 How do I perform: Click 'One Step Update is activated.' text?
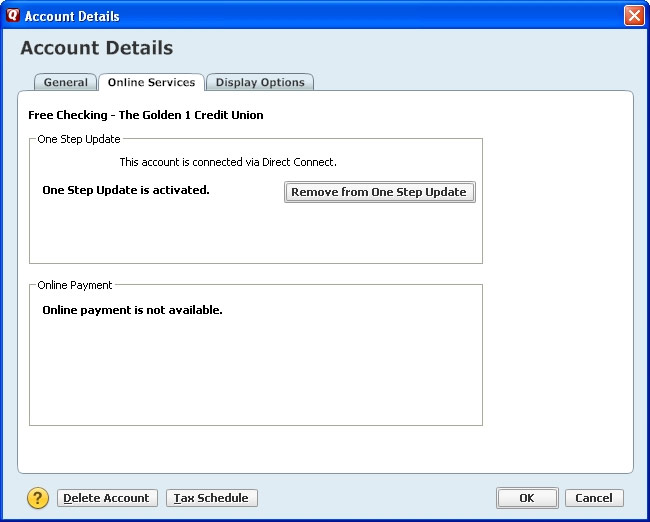pyautogui.click(x=126, y=190)
